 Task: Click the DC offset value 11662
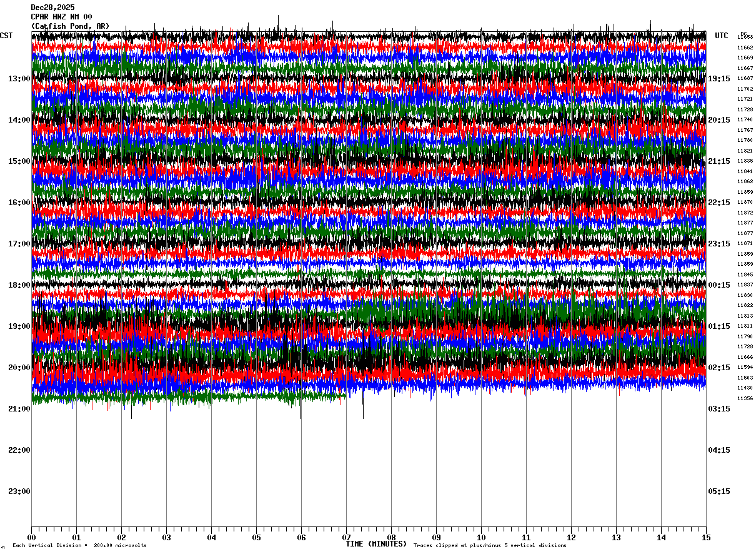point(745,48)
